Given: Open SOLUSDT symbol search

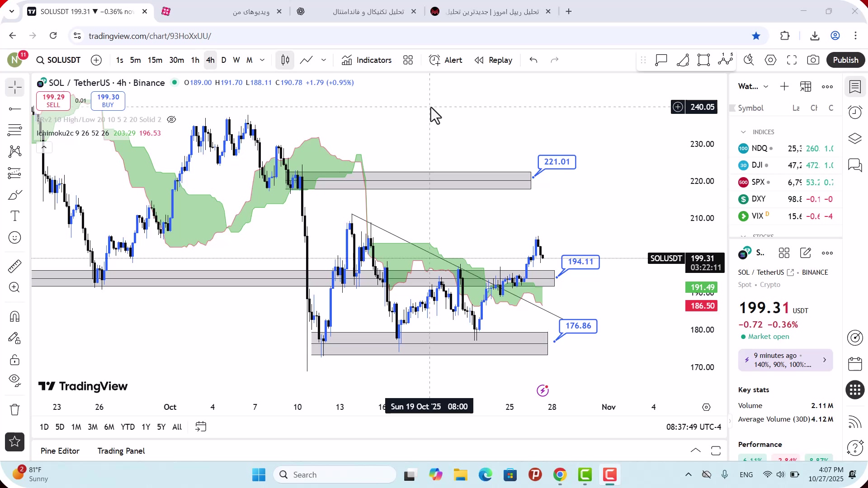Looking at the screenshot, I should tap(59, 60).
